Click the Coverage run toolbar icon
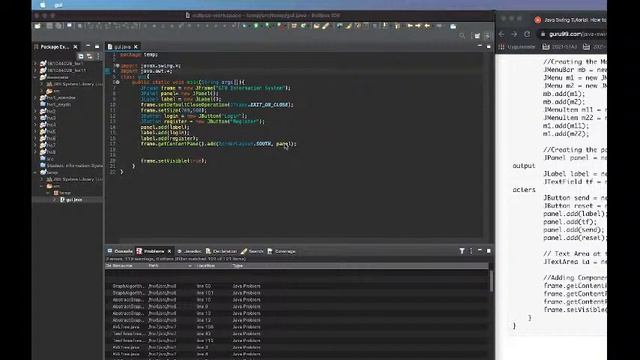Screen dimensions: 640x360 point(267,26)
